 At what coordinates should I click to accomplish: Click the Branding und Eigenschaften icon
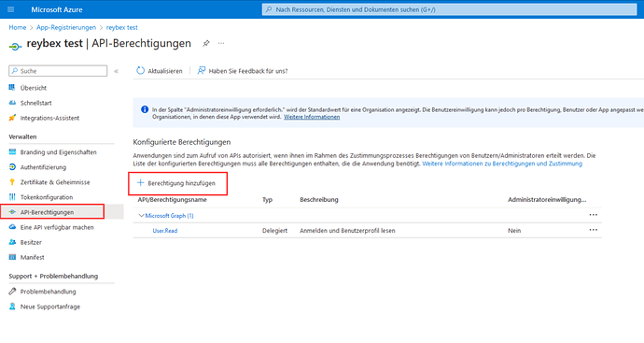click(12, 152)
